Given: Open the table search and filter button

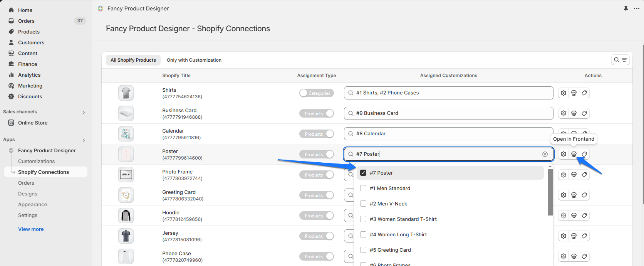Looking at the screenshot, I should pyautogui.click(x=621, y=60).
